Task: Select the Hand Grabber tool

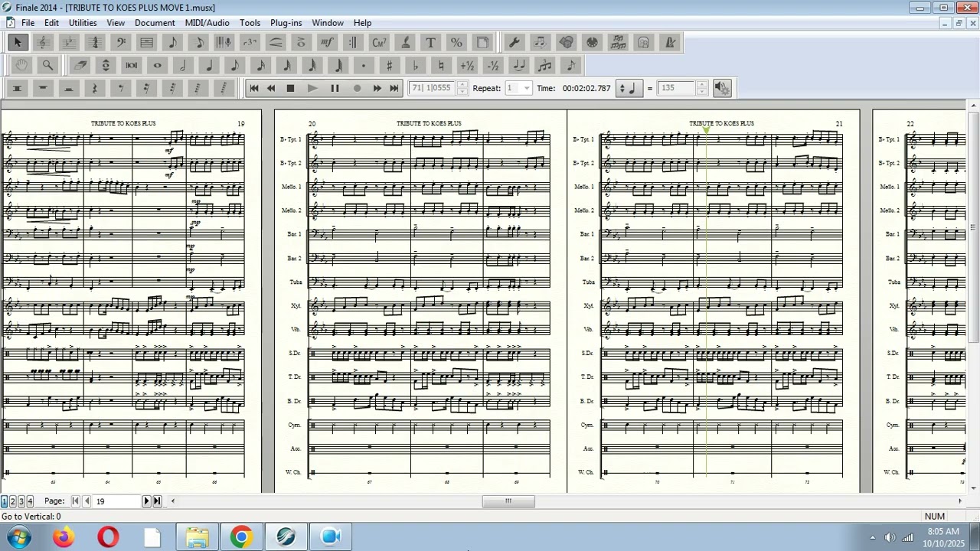Action: click(x=21, y=65)
